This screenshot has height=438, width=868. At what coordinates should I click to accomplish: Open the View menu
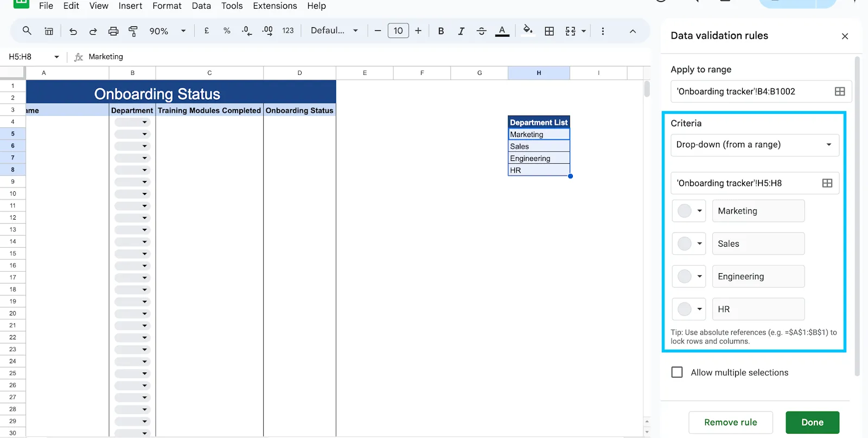[x=99, y=6]
